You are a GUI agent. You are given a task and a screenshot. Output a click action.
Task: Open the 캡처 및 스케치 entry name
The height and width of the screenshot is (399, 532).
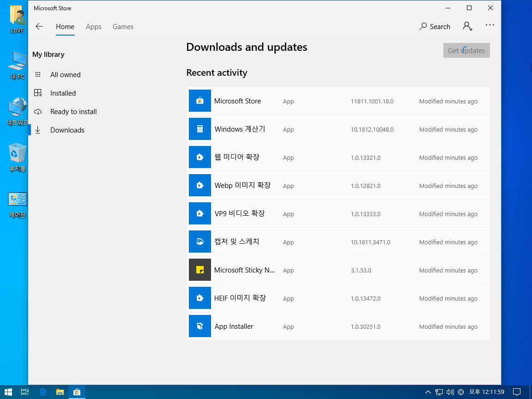pos(237,242)
